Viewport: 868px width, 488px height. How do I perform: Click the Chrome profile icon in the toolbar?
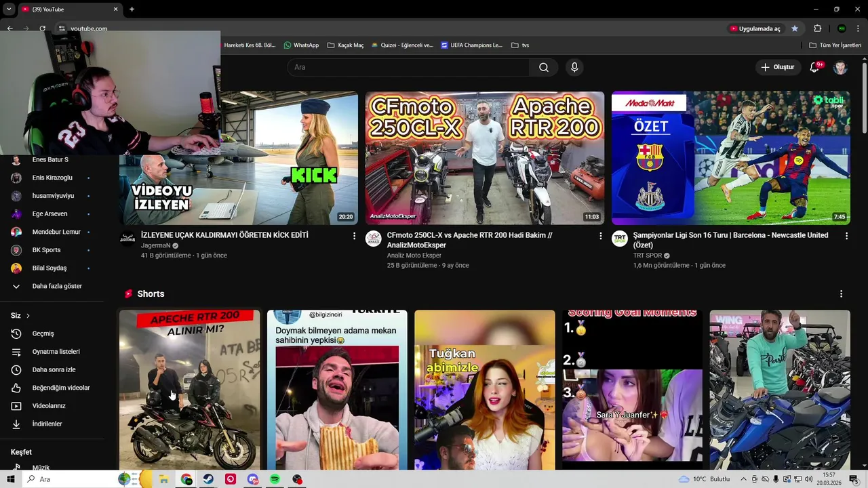(842, 28)
